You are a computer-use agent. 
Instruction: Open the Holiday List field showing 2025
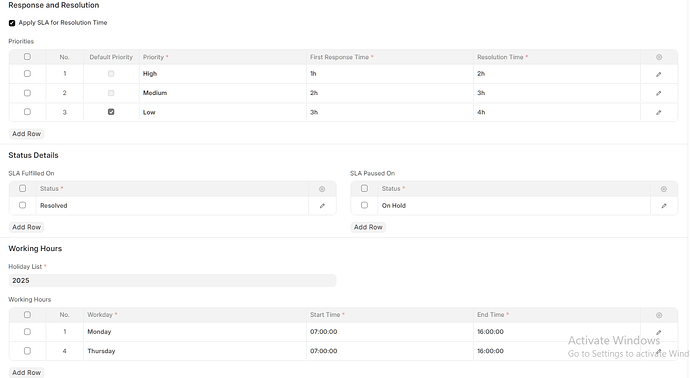click(172, 280)
